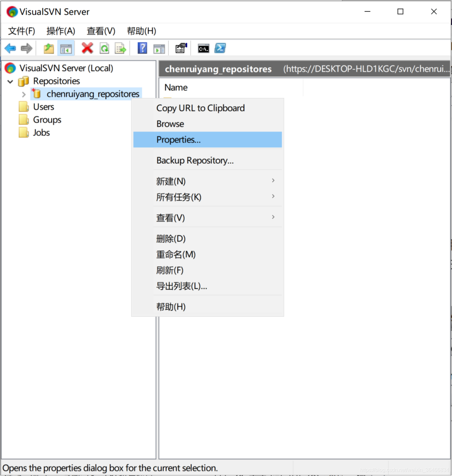452x476 pixels.
Task: Select Browse from the context menu
Action: [x=208, y=124]
